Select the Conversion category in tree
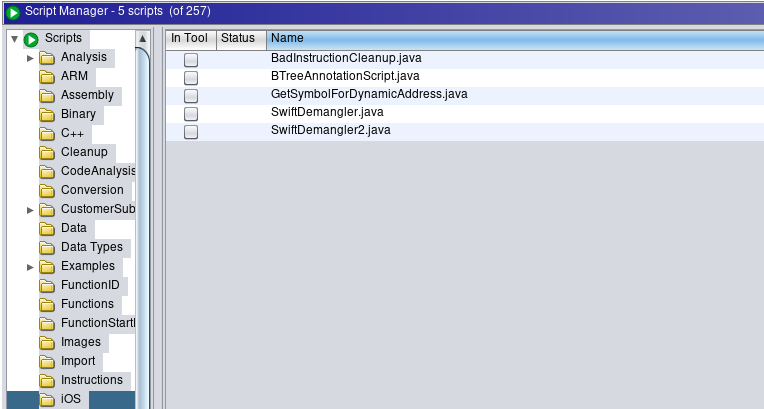 coord(92,190)
